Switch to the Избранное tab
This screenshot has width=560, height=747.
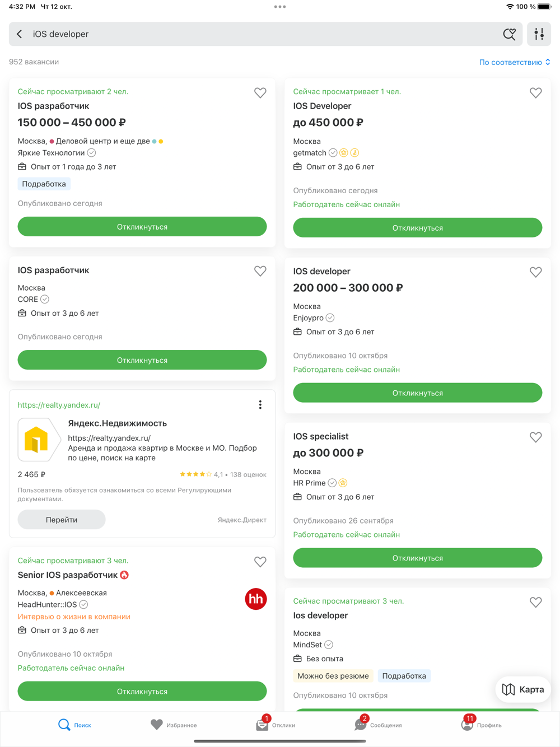click(174, 725)
